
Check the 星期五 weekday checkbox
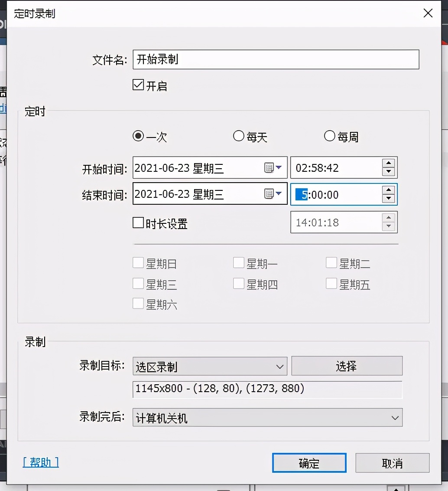[x=331, y=283]
